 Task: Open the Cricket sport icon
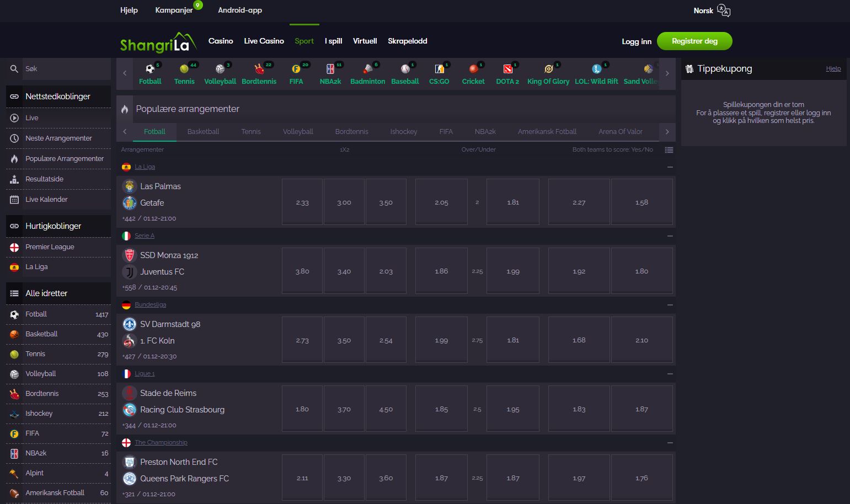[473, 69]
